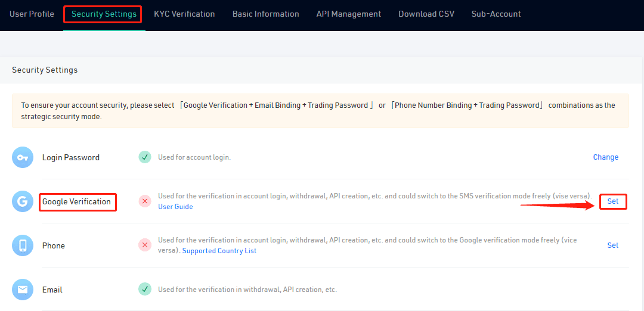Set the Phone binding
Image resolution: width=644 pixels, height=311 pixels.
click(x=613, y=245)
